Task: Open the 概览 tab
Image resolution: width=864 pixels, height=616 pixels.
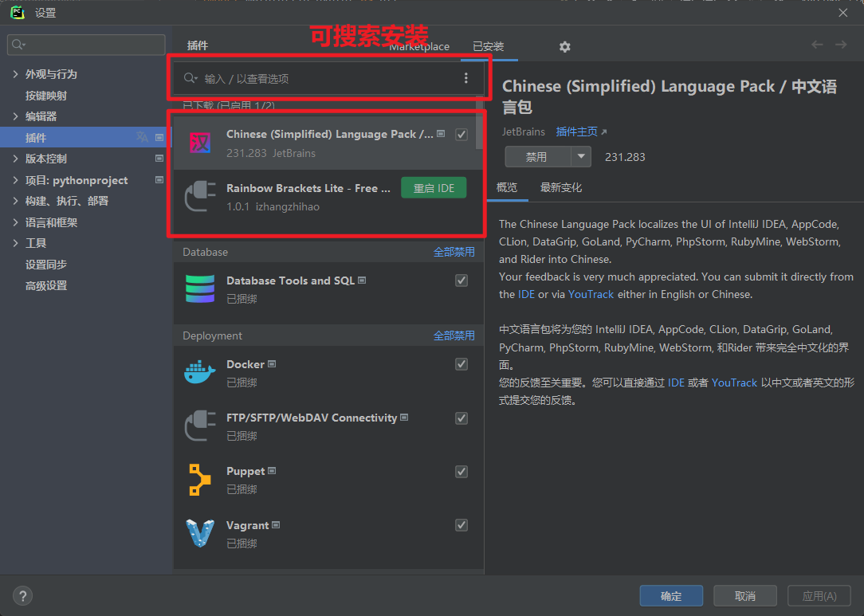Action: [507, 187]
